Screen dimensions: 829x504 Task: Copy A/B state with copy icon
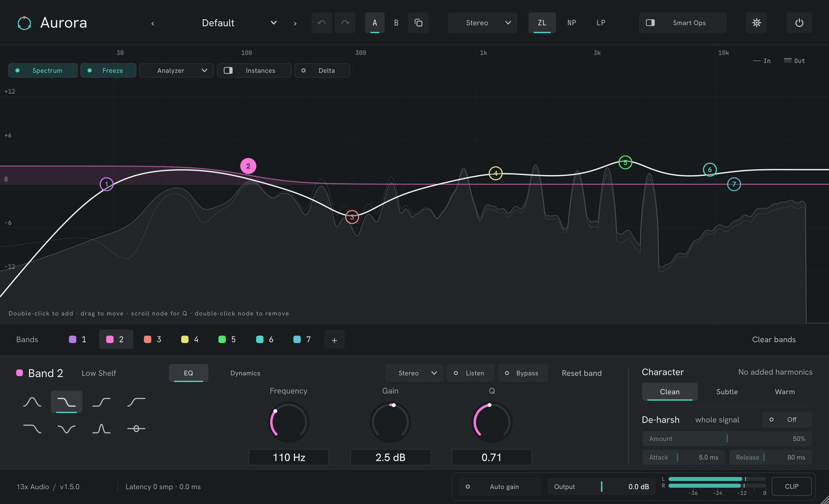tap(418, 23)
